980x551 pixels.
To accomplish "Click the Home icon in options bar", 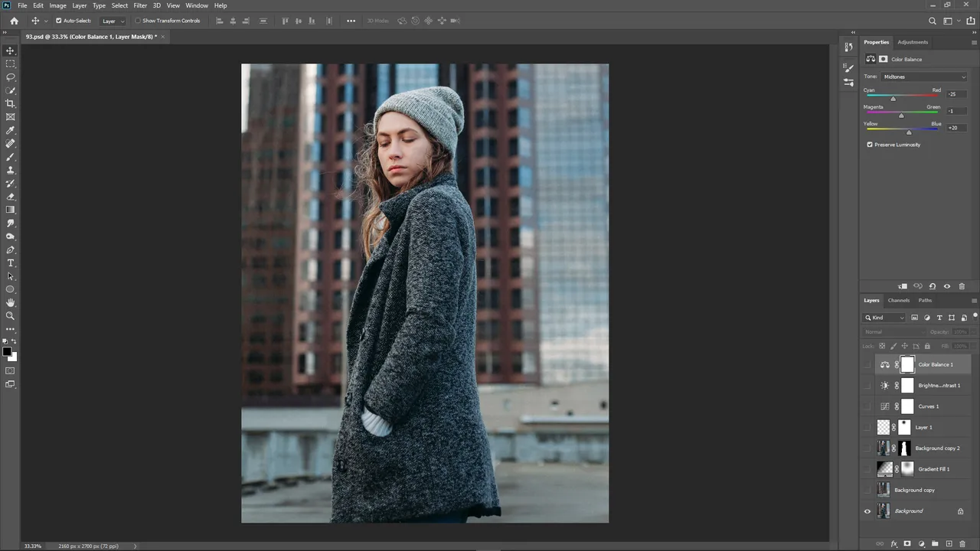I will (14, 21).
